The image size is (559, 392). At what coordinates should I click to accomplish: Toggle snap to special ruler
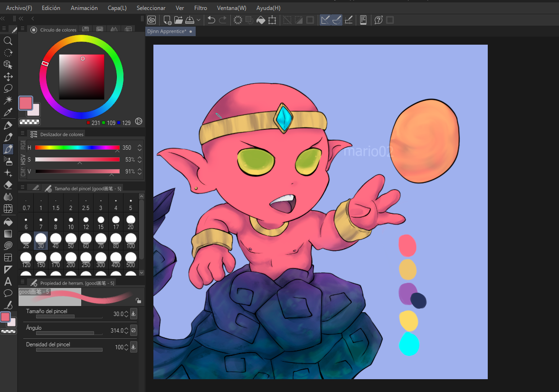[337, 20]
